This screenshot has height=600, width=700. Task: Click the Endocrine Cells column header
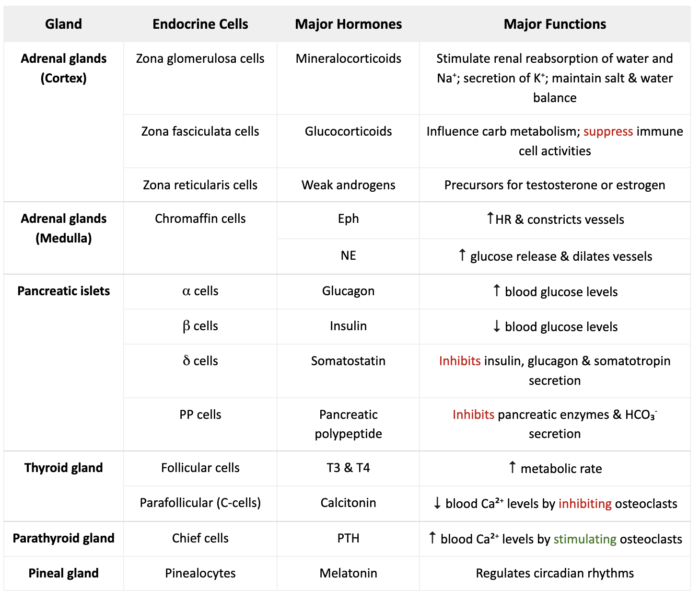(200, 24)
